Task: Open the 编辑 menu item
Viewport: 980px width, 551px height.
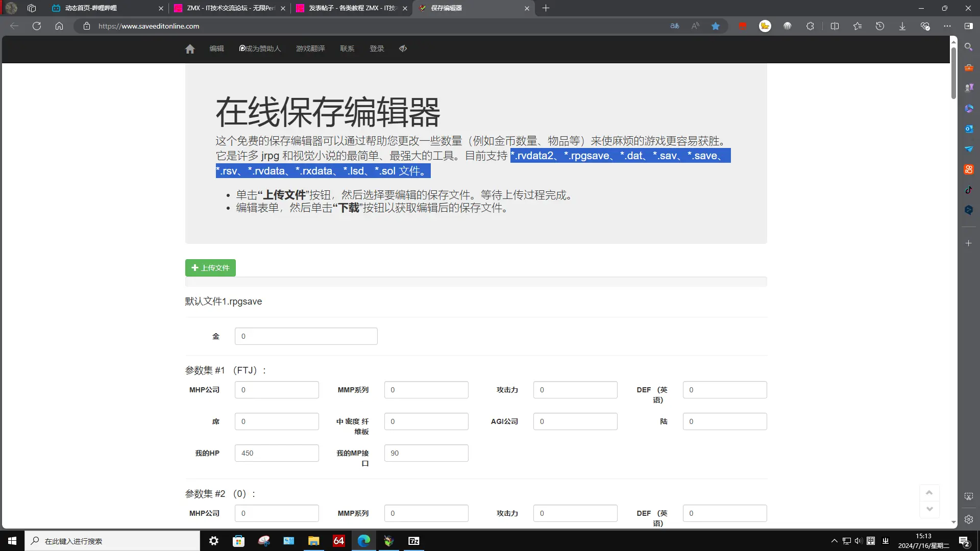Action: (216, 48)
